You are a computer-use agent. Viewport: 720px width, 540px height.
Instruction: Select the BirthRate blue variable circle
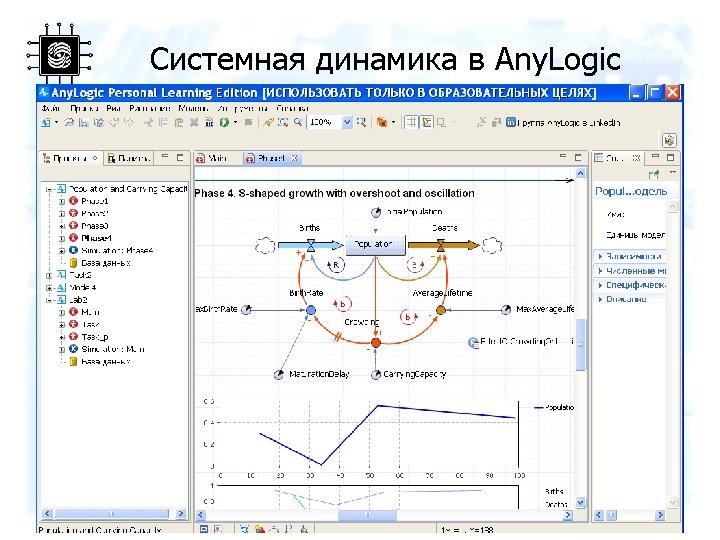click(x=311, y=310)
